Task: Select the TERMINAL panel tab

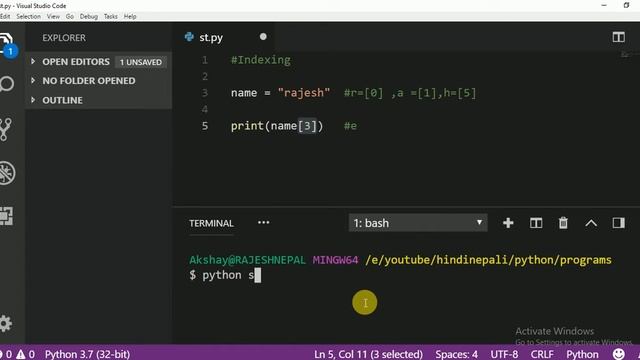Action: pyautogui.click(x=211, y=223)
